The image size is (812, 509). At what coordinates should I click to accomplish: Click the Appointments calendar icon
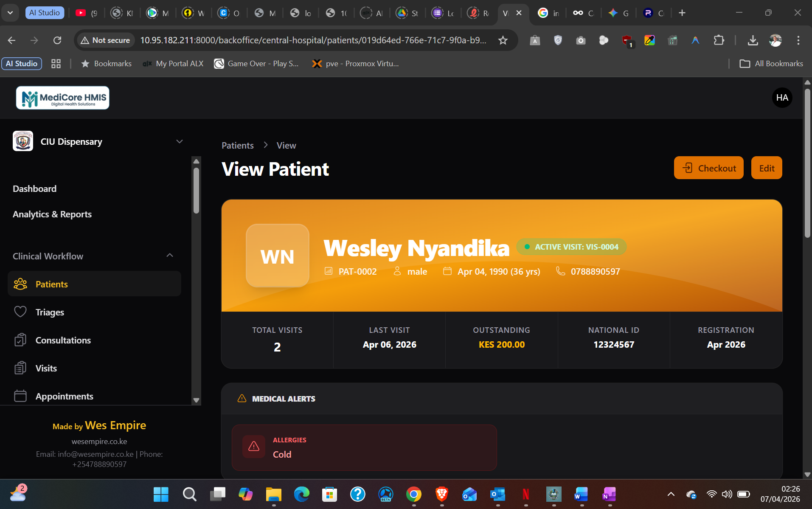20,396
